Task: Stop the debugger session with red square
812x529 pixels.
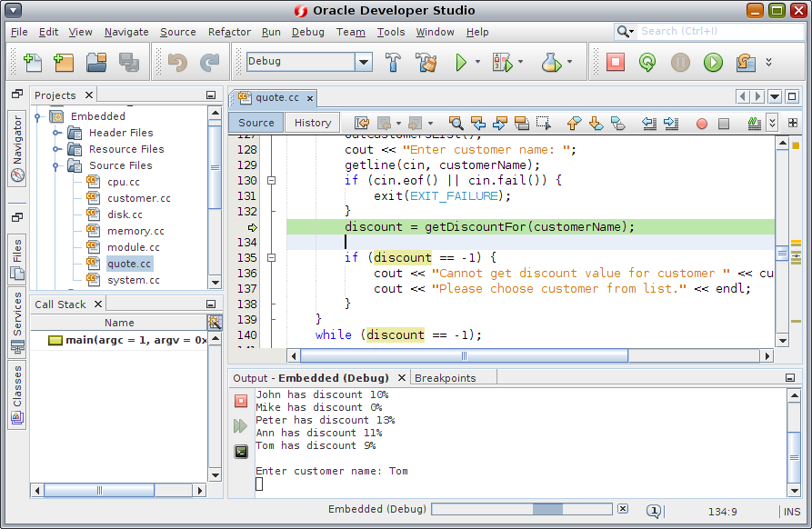Action: click(x=616, y=62)
